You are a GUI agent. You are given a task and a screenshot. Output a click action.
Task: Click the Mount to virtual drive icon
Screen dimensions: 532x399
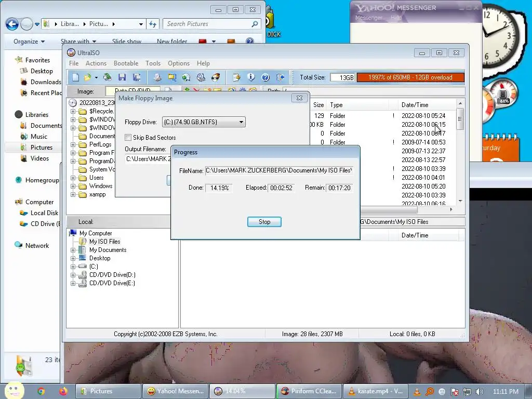pyautogui.click(x=201, y=77)
